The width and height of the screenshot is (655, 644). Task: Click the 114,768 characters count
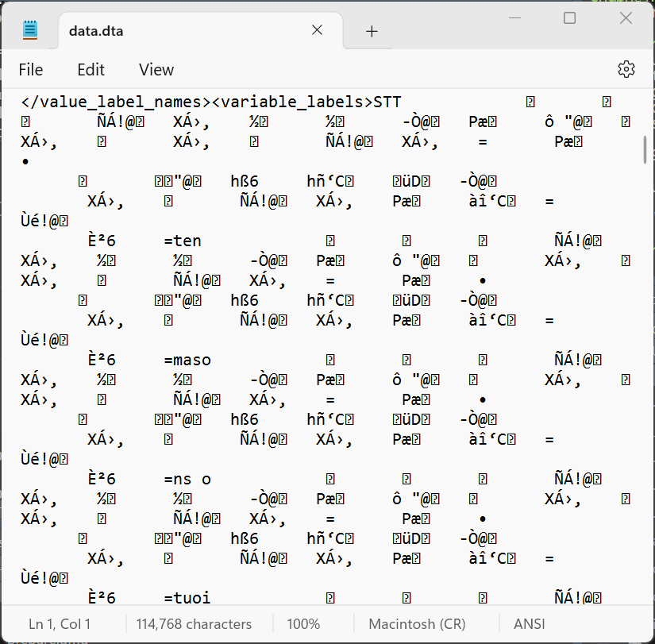[x=194, y=624]
